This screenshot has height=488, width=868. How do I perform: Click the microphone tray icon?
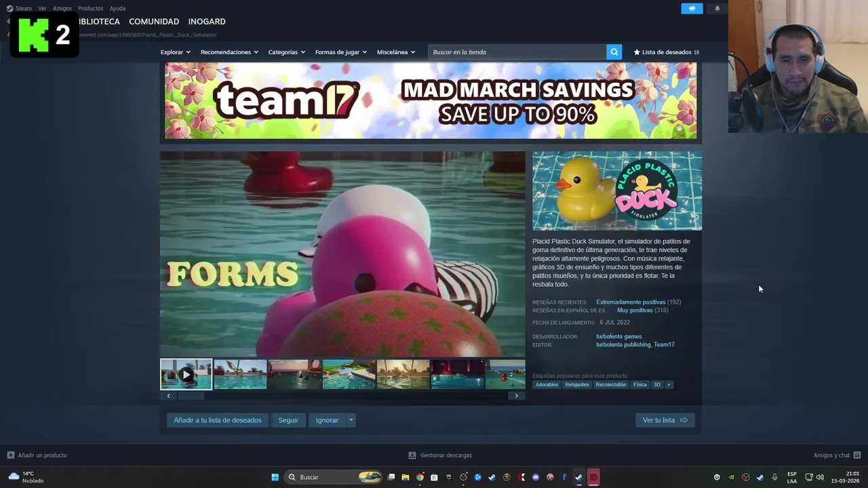coord(774,477)
